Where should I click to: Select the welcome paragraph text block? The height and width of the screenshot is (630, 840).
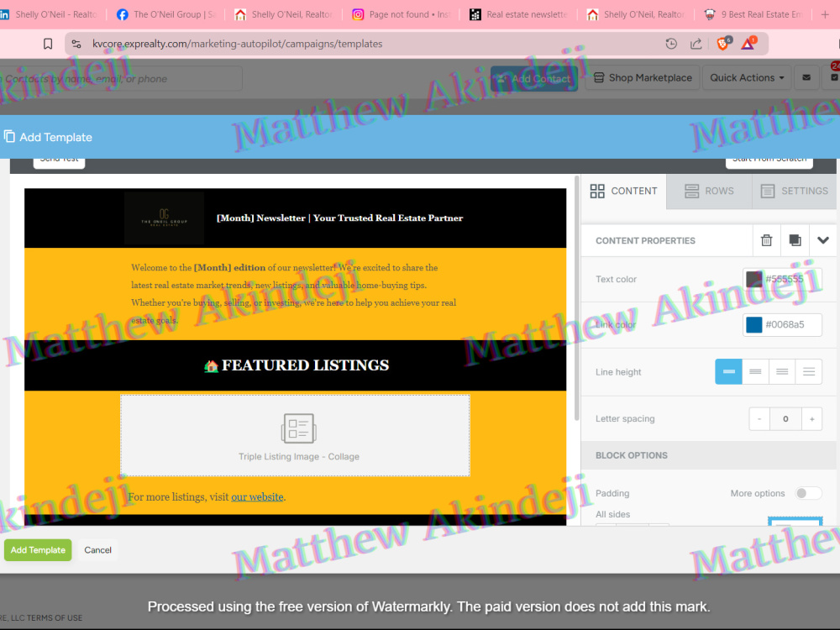pyautogui.click(x=295, y=294)
